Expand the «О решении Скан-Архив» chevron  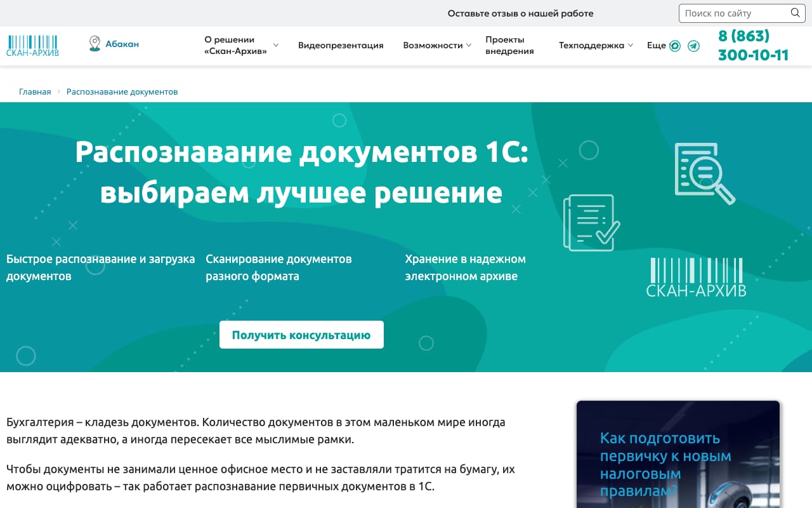[276, 45]
